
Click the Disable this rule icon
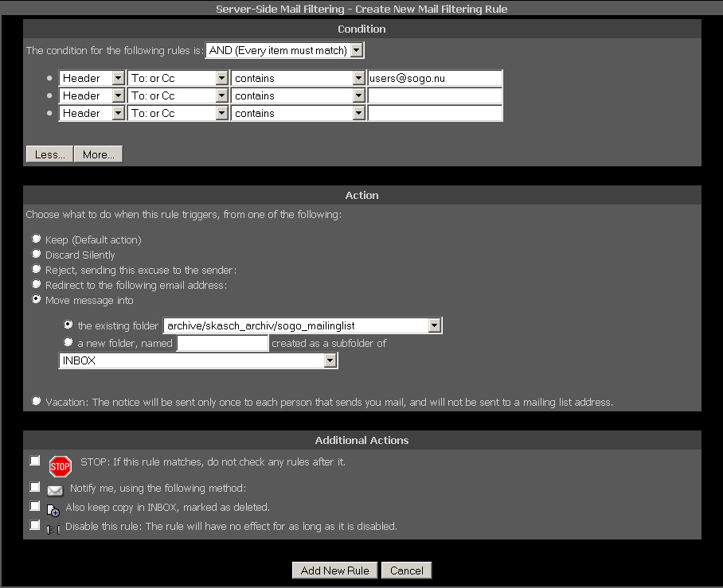pyautogui.click(x=53, y=528)
